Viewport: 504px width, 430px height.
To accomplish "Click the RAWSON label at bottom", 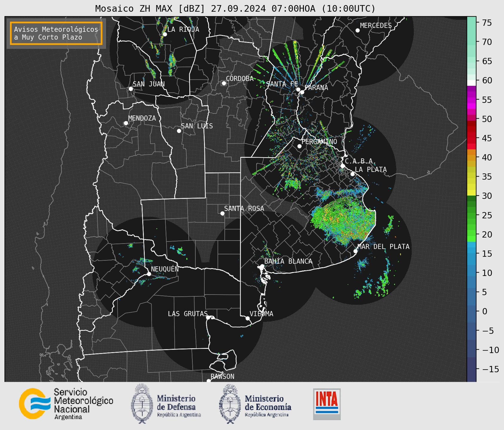I will 223,376.
